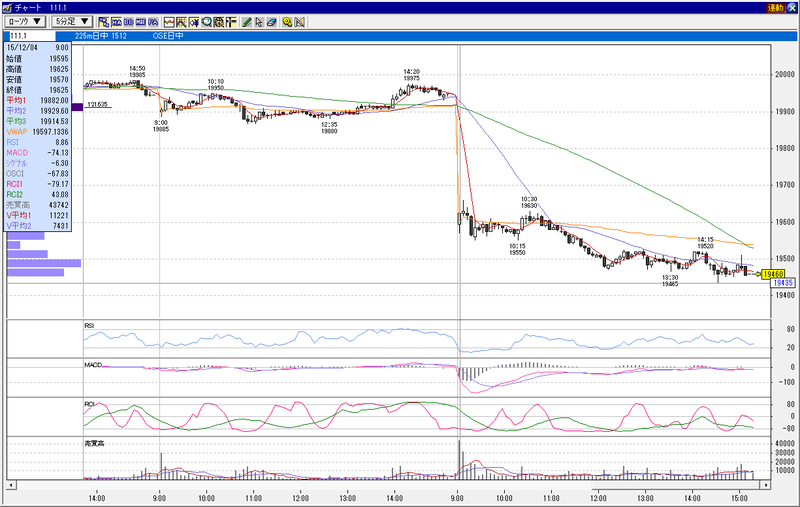Click the 連動 link button in title bar
This screenshot has width=800, height=507.
point(775,8)
